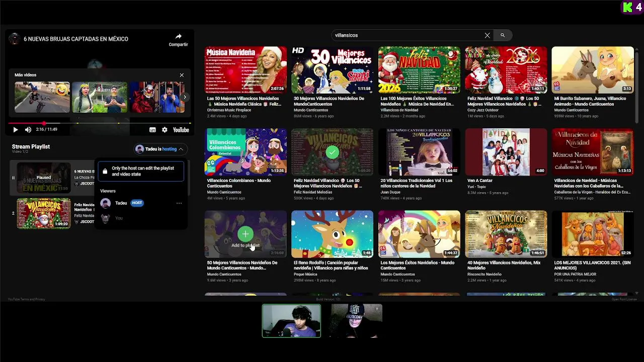Open clown suggested video thumbnail
The image size is (644, 362).
click(x=157, y=97)
